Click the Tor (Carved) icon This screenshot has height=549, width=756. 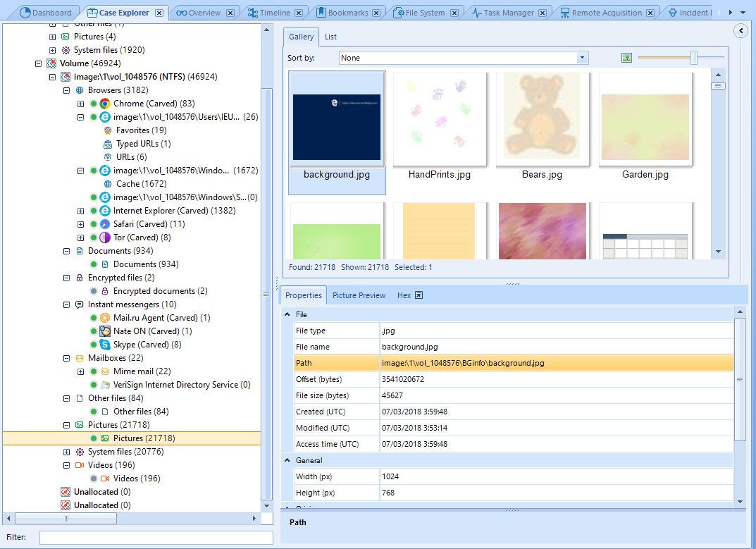[x=105, y=238]
